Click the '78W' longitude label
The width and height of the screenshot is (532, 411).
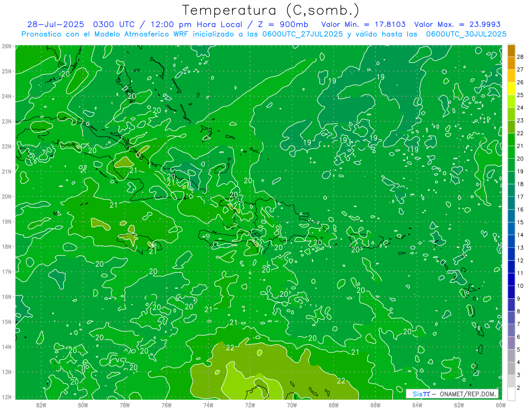coord(125,405)
